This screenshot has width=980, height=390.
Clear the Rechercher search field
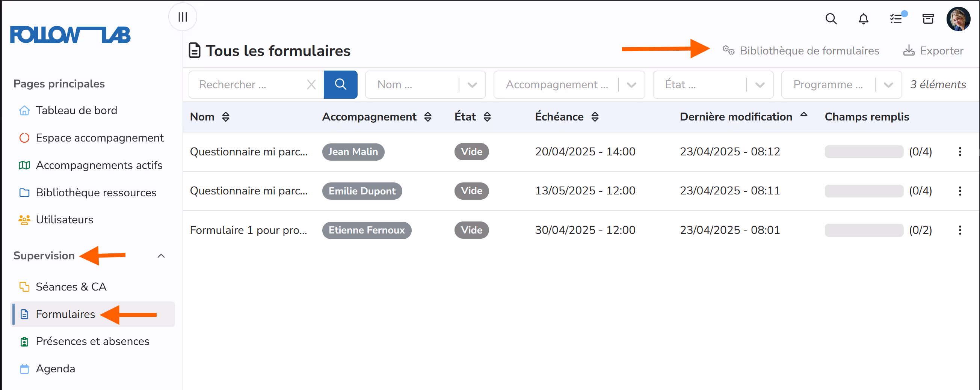coord(311,84)
